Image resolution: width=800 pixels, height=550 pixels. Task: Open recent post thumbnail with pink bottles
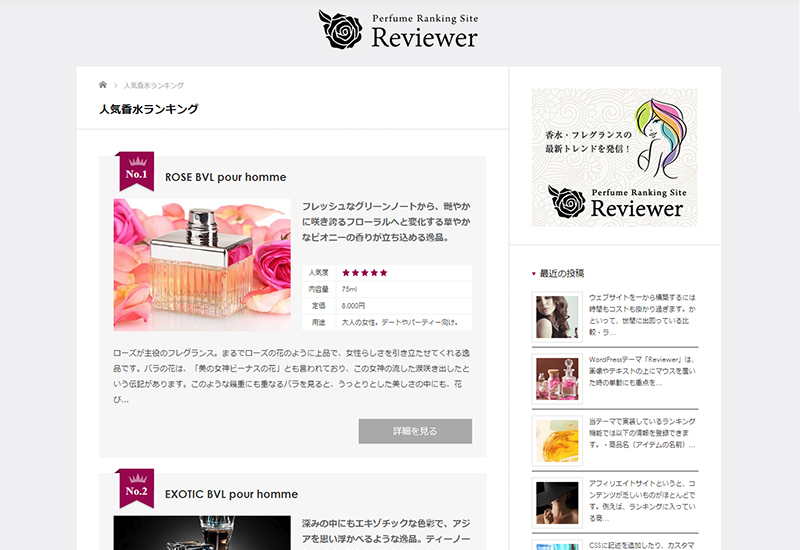[557, 379]
